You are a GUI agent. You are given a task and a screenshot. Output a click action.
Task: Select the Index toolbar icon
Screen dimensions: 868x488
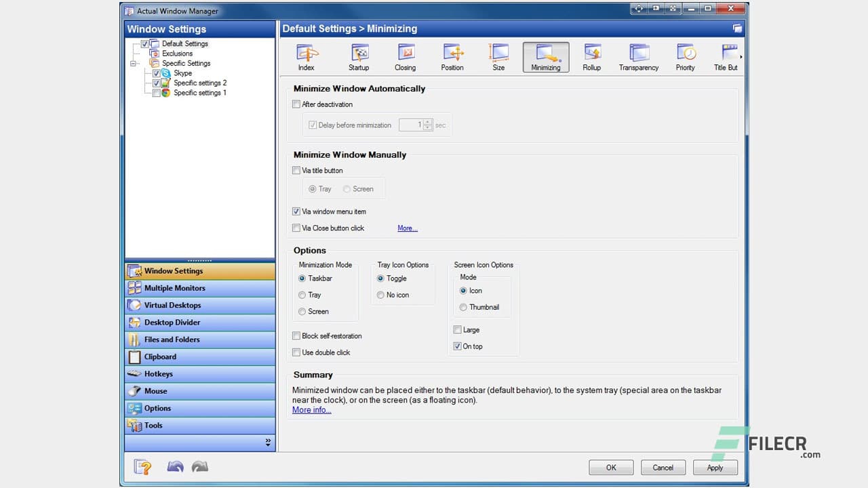pyautogui.click(x=306, y=57)
